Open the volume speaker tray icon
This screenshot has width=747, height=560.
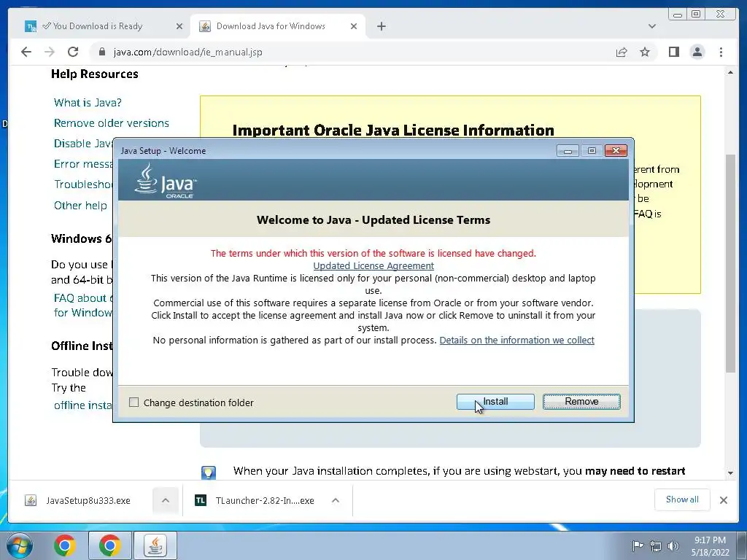(673, 546)
